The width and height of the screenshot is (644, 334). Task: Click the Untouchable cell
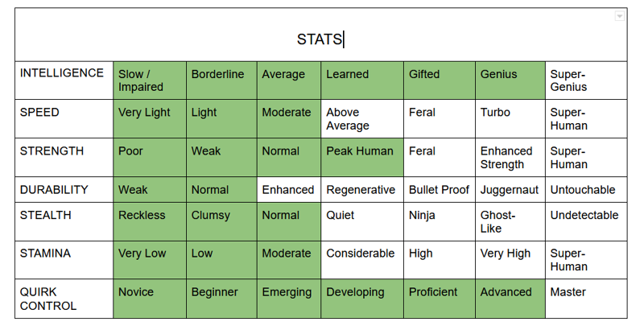(585, 190)
